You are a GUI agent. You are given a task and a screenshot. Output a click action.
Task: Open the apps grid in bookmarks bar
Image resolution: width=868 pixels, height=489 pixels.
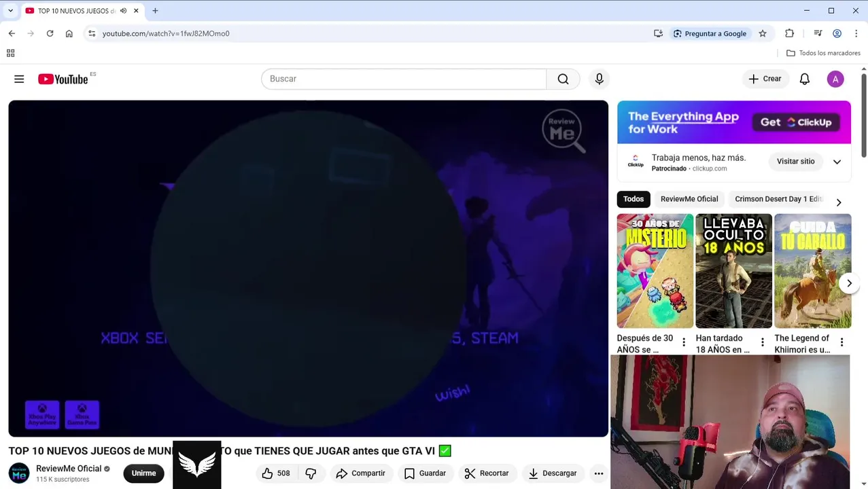point(10,53)
